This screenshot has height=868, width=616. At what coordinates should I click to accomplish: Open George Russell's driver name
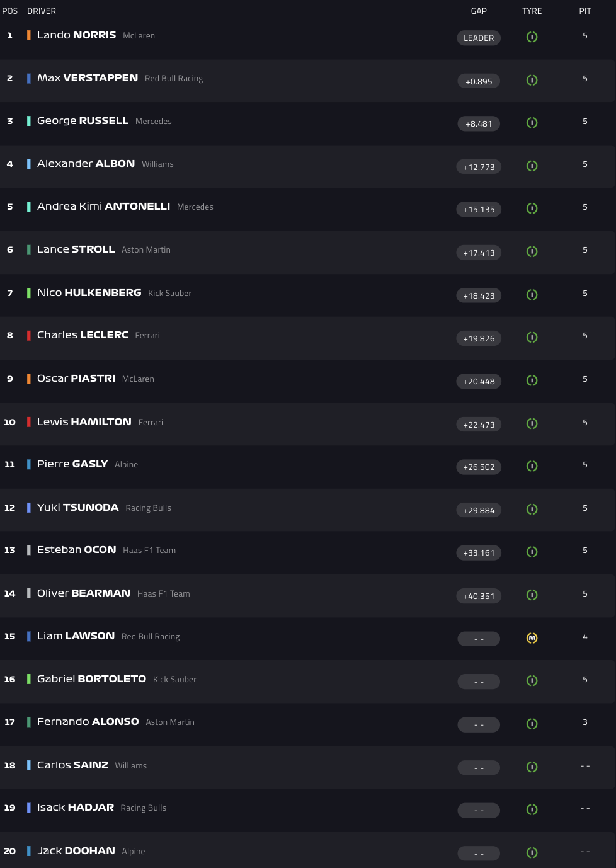(83, 121)
